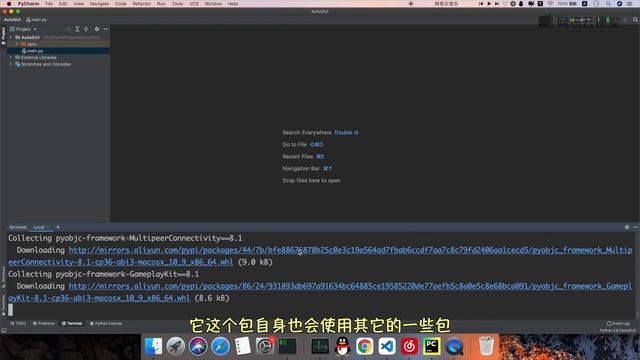Open the Window menu

pos(213,4)
